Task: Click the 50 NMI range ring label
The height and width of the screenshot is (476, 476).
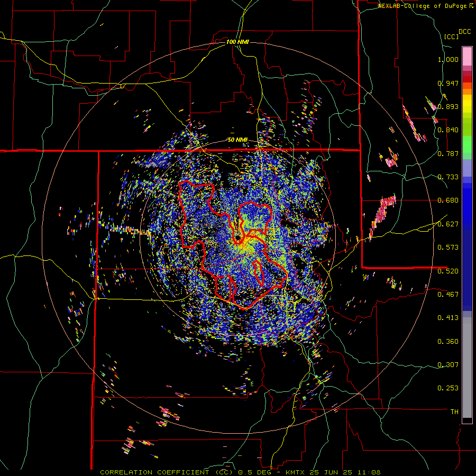Action: (x=237, y=140)
